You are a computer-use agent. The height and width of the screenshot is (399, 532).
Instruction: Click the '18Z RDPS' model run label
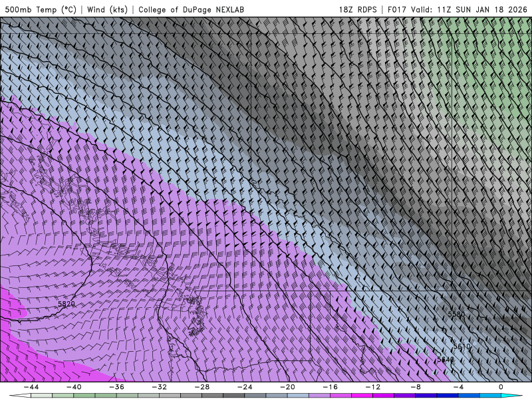click(x=358, y=9)
